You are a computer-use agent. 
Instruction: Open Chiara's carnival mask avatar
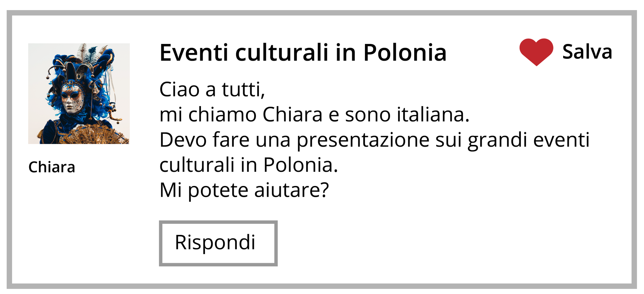(x=79, y=94)
